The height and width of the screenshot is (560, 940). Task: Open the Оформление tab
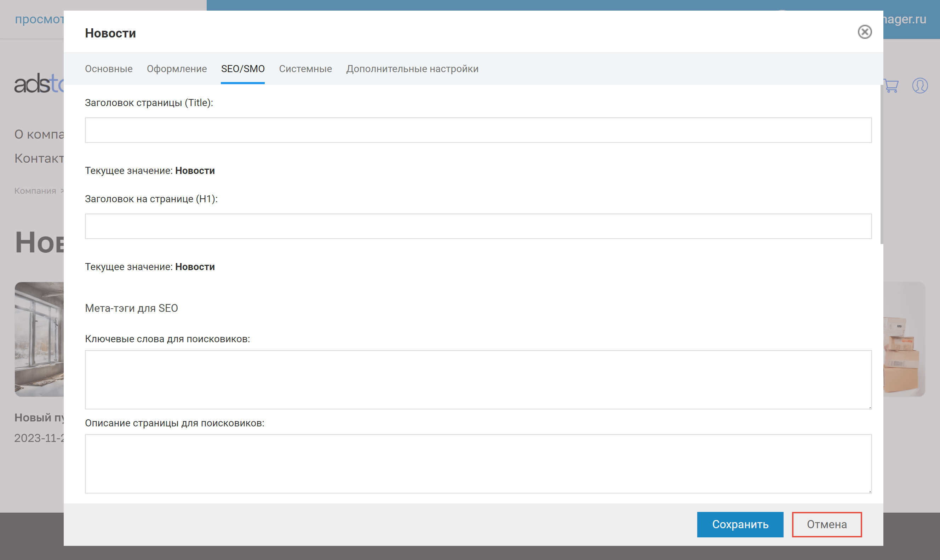(x=176, y=69)
